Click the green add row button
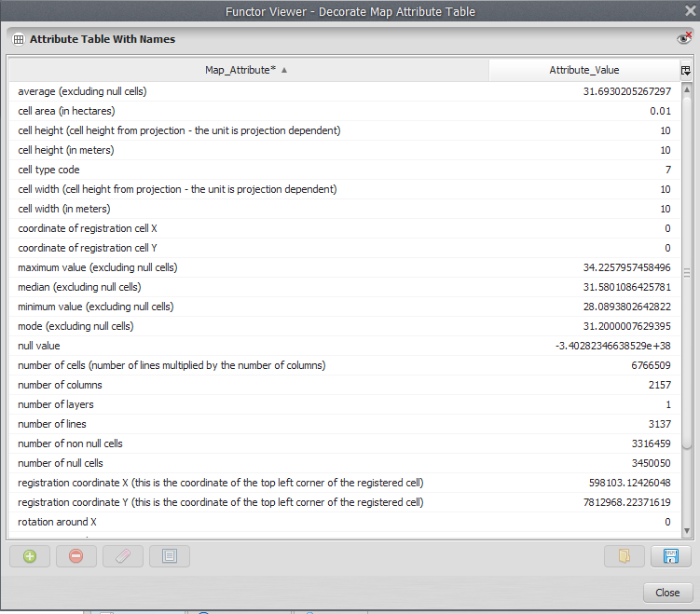This screenshot has height=614, width=700. [30, 556]
